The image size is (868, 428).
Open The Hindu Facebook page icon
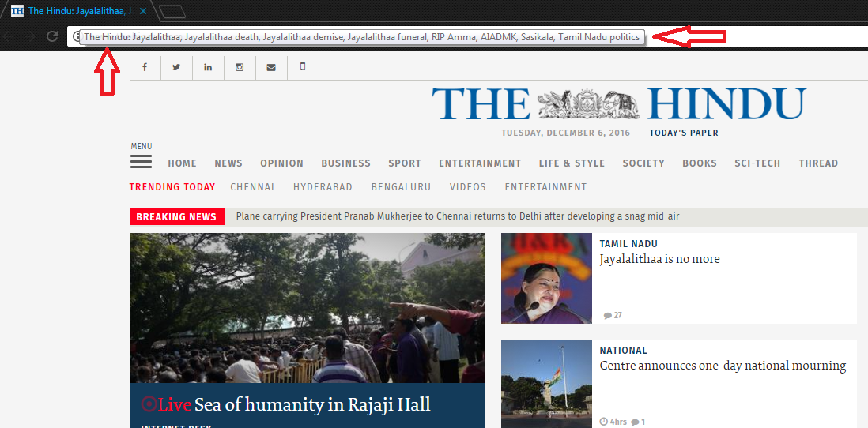pyautogui.click(x=145, y=67)
